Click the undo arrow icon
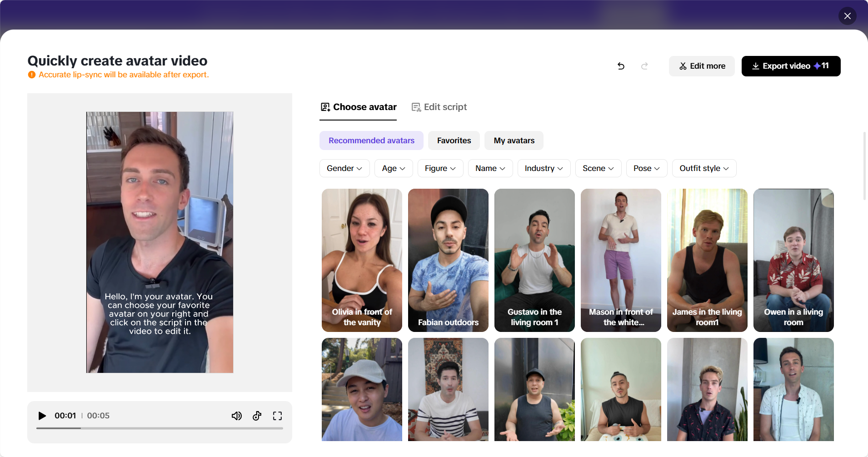868x457 pixels. pyautogui.click(x=621, y=66)
